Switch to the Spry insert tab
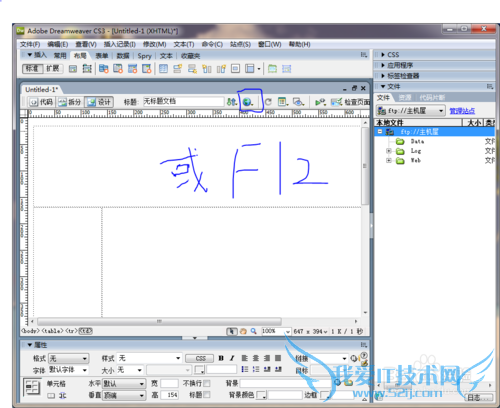Viewport: 500px width, 408px height. 144,56
